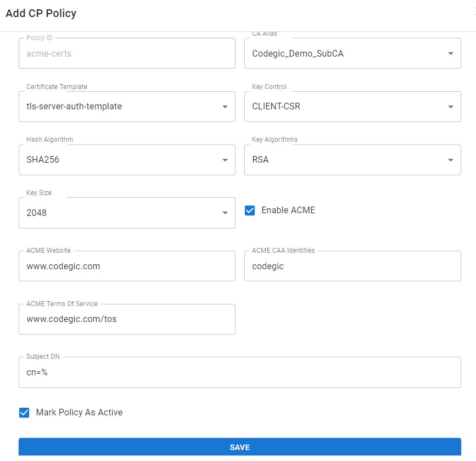Untick the Mark Policy As Active checkbox
The width and height of the screenshot is (476, 461).
[x=24, y=413]
